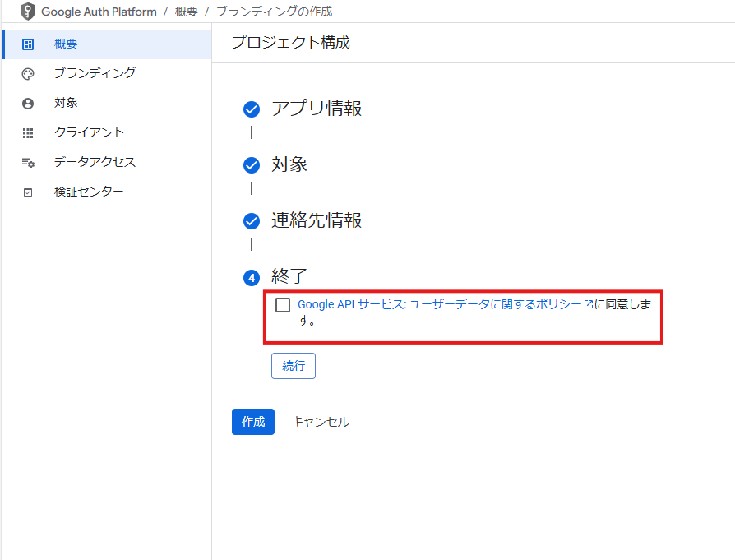This screenshot has width=735, height=560.
Task: Open the Google API サービス policy link
Action: (x=439, y=304)
